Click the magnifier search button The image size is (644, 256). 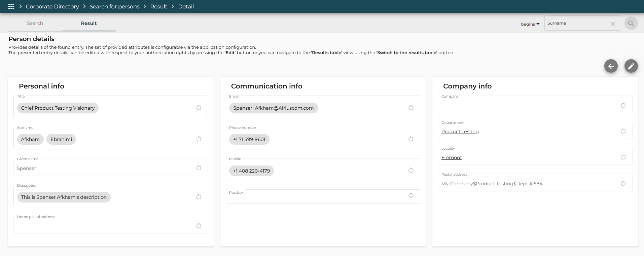tap(631, 24)
